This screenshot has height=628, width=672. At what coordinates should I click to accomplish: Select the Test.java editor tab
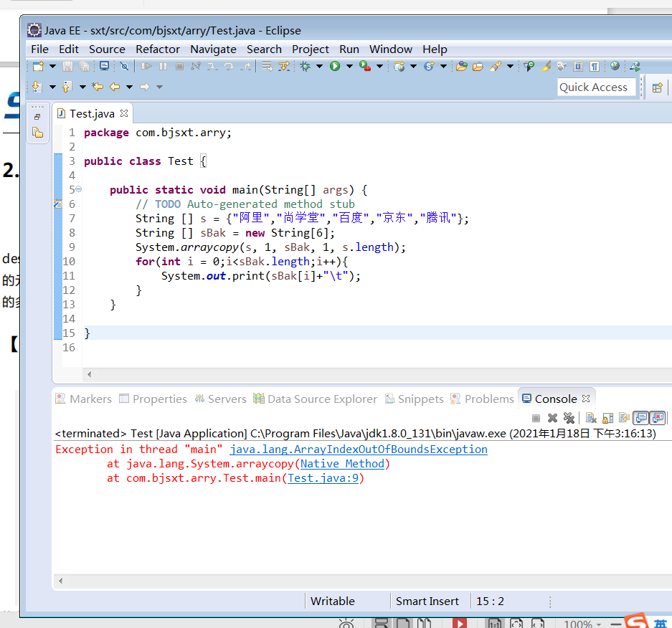point(92,113)
